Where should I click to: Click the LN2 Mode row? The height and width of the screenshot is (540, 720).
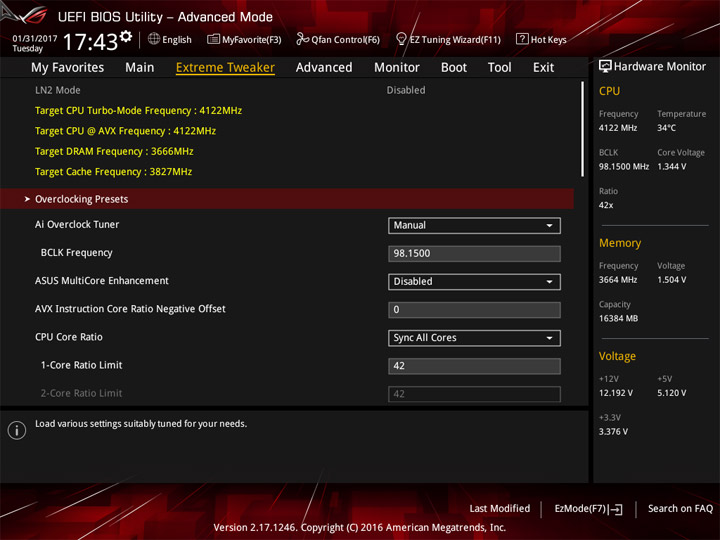[287, 90]
